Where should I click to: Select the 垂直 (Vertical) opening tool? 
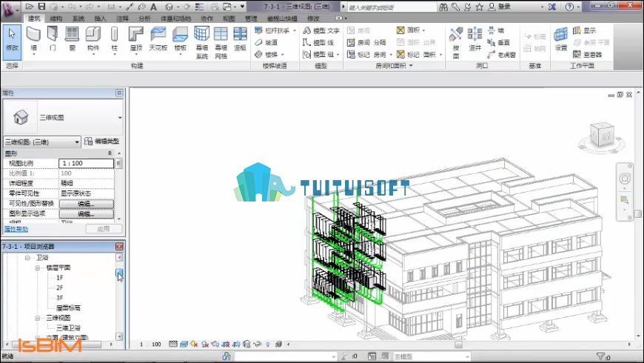coord(499,42)
